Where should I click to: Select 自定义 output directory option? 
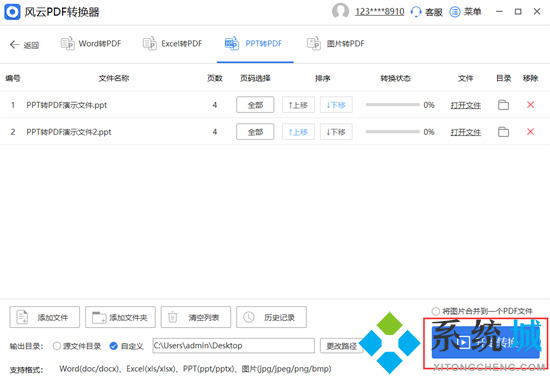point(126,346)
